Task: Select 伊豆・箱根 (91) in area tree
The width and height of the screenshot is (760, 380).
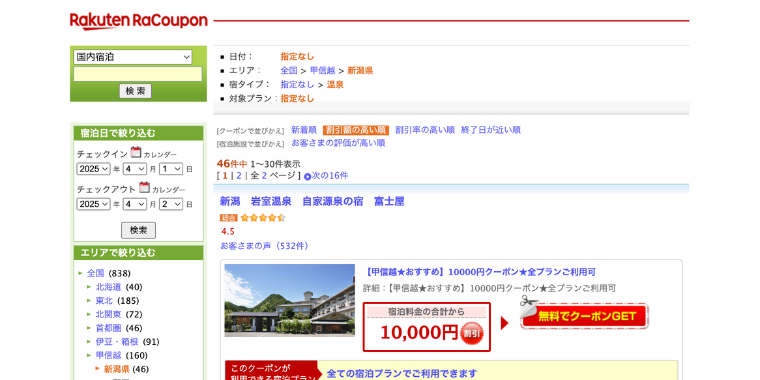Action: 117,342
